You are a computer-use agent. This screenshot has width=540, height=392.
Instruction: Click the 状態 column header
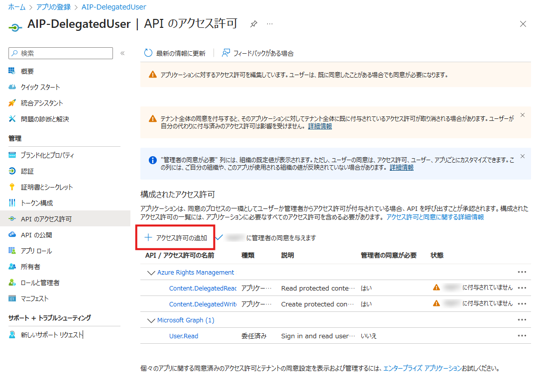437,255
